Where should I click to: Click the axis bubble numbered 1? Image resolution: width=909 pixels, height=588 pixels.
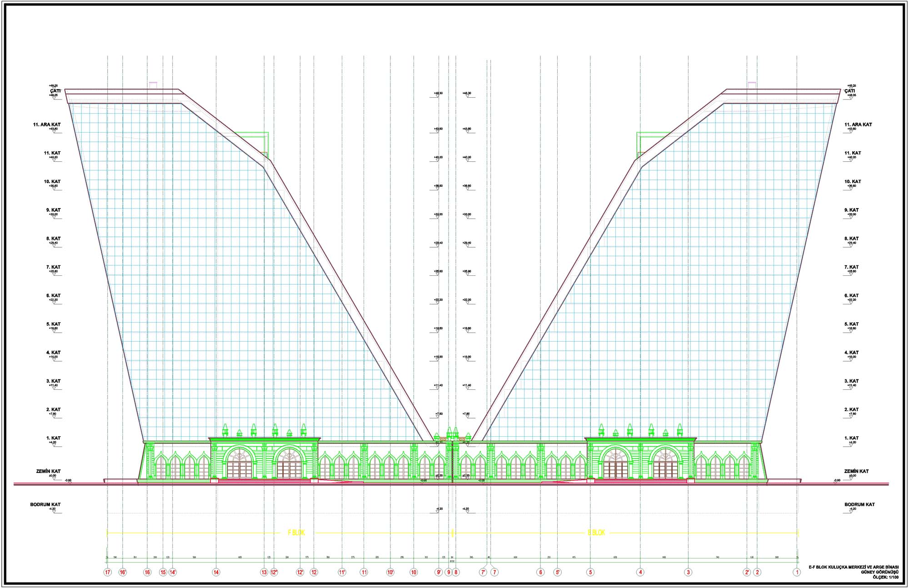(x=797, y=573)
